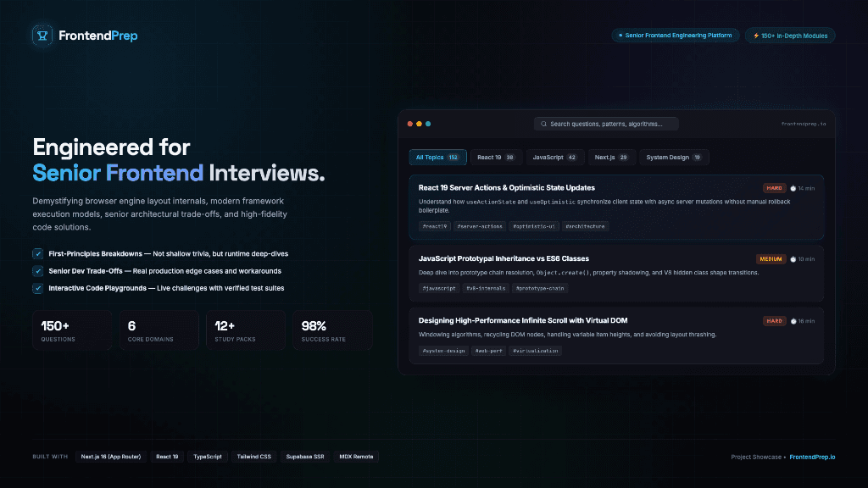The image size is (868, 488).
Task: Click the TypeScript chip
Action: click(x=208, y=457)
